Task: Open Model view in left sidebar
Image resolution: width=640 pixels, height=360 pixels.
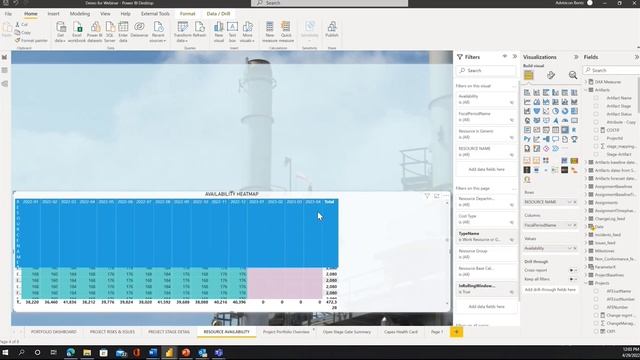Action: coord(5,84)
